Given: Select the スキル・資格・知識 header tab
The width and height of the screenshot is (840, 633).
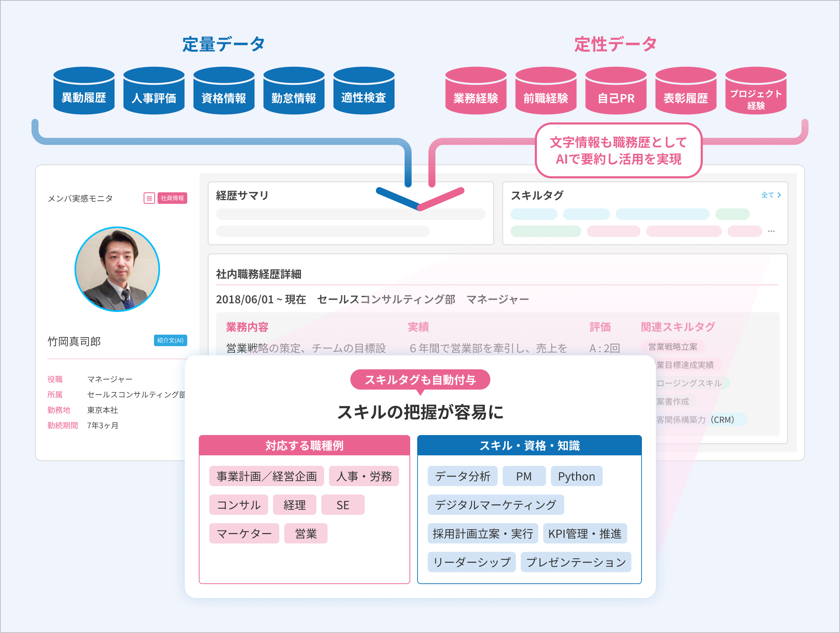Looking at the screenshot, I should coord(529,445).
